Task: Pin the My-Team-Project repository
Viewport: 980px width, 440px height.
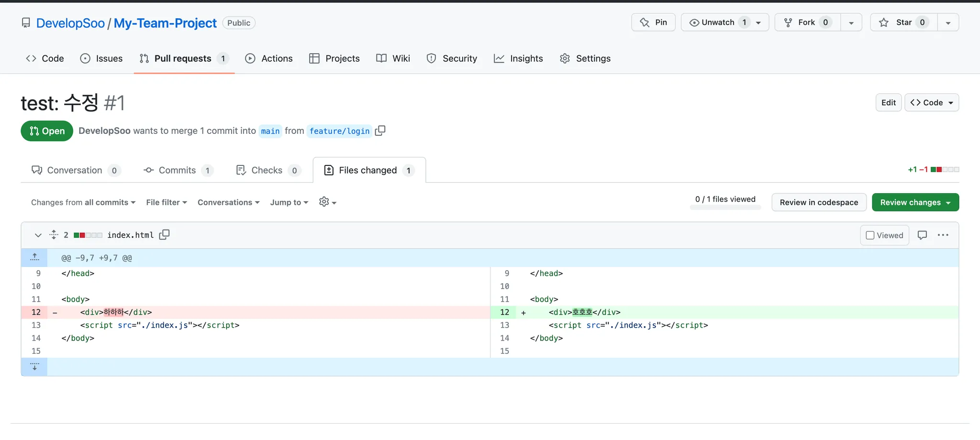Action: (653, 22)
